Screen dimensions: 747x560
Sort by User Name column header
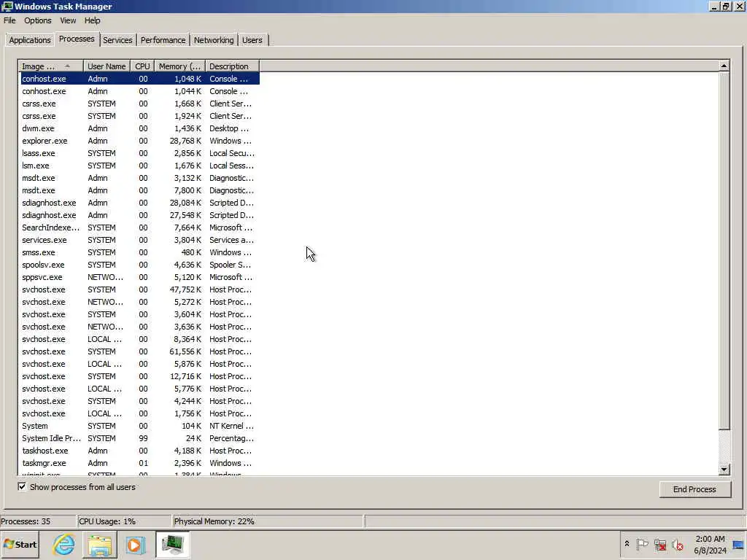tap(107, 66)
